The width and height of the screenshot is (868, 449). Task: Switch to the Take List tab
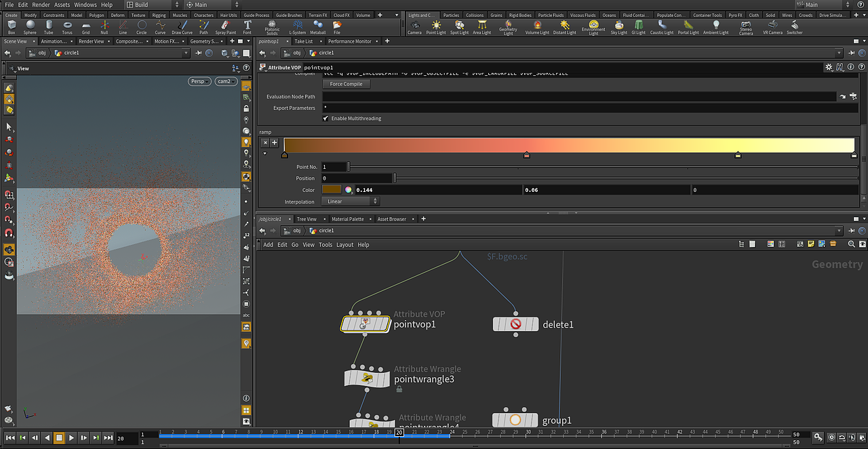pyautogui.click(x=303, y=41)
